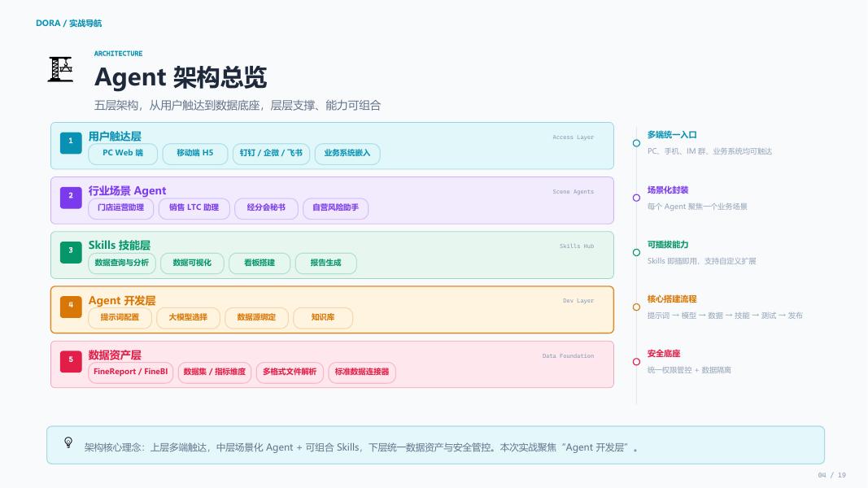The image size is (868, 488).
Task: Click the 多格式文件解析 pill
Action: [x=290, y=372]
